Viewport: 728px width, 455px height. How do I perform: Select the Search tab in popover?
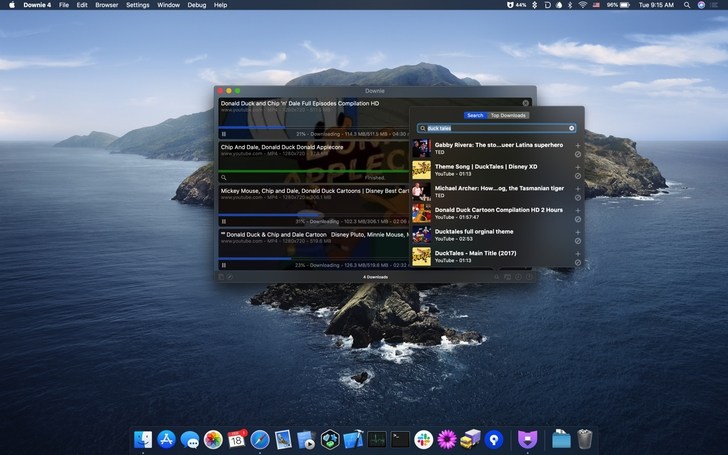pos(475,115)
